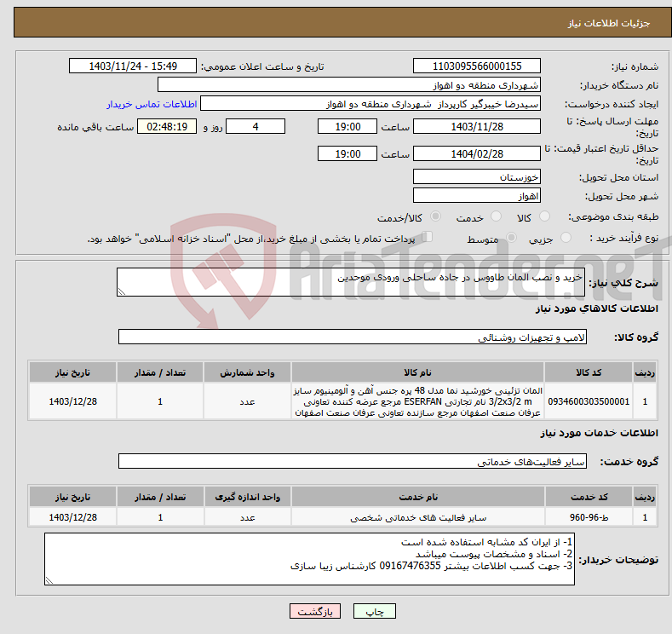
Task: Click the resize handle of buyer notes area
Action: tap(49, 580)
